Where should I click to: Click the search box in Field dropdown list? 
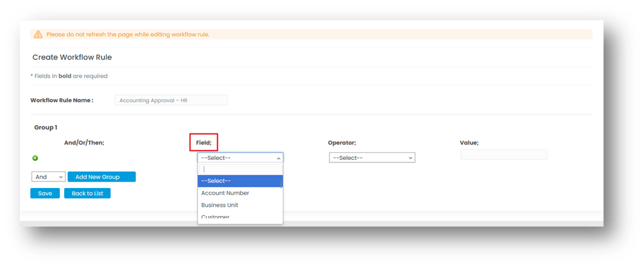240,169
